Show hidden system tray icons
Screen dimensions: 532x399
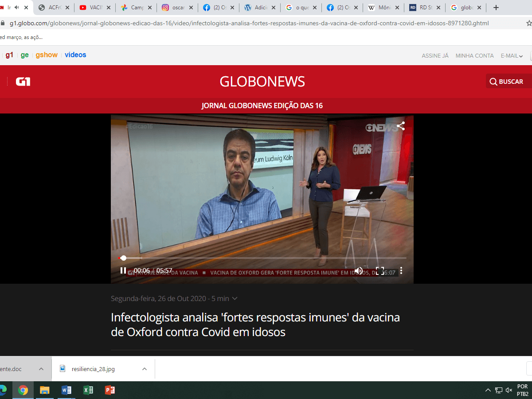[488, 390]
